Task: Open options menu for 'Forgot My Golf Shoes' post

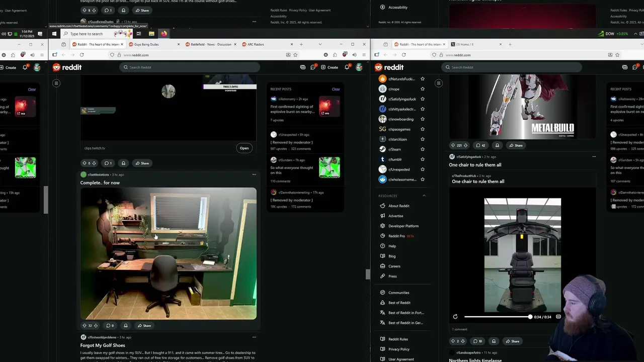Action: (x=254, y=337)
